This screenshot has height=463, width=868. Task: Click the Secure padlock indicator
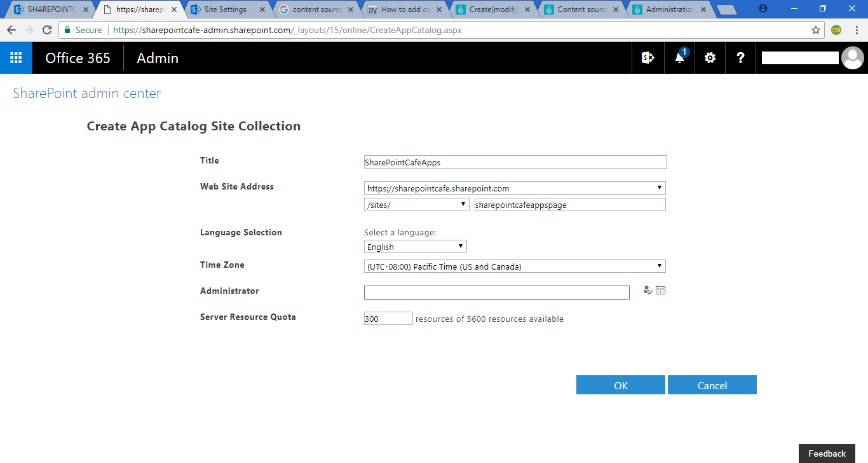click(x=83, y=30)
